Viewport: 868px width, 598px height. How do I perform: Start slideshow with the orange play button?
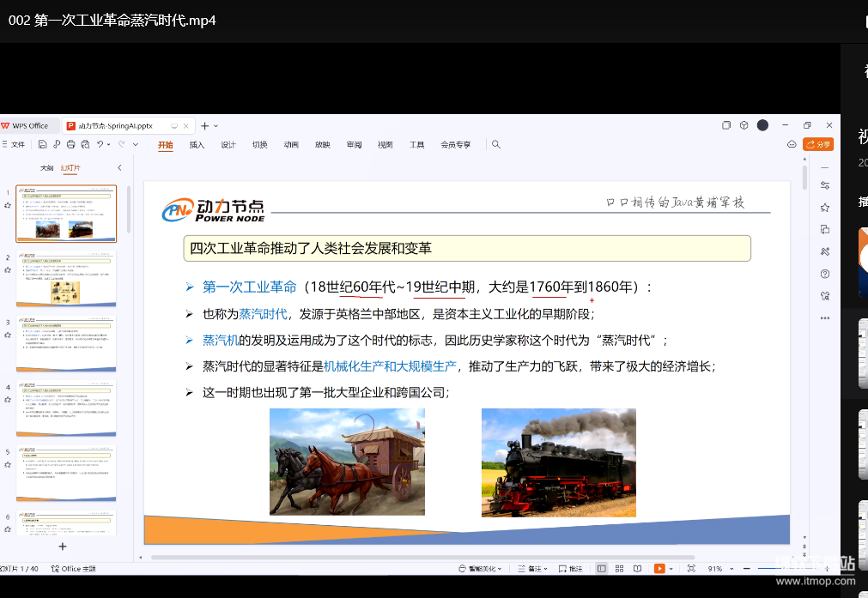659,569
